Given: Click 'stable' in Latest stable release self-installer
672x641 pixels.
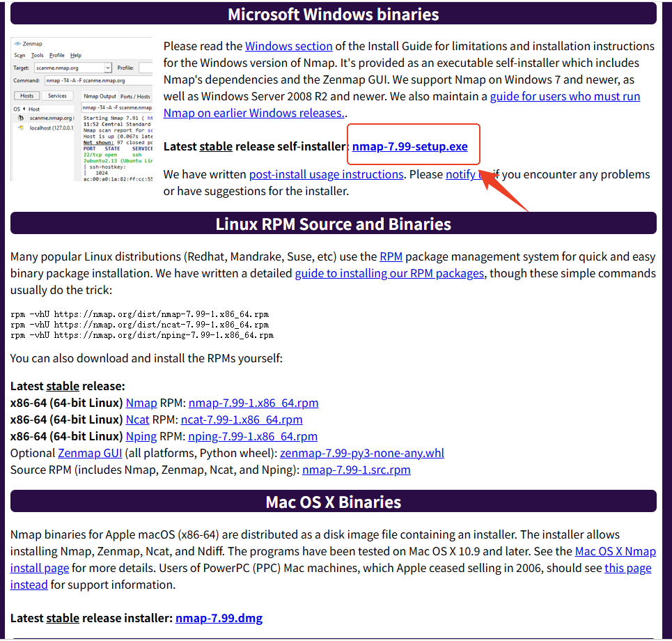Looking at the screenshot, I should click(216, 146).
